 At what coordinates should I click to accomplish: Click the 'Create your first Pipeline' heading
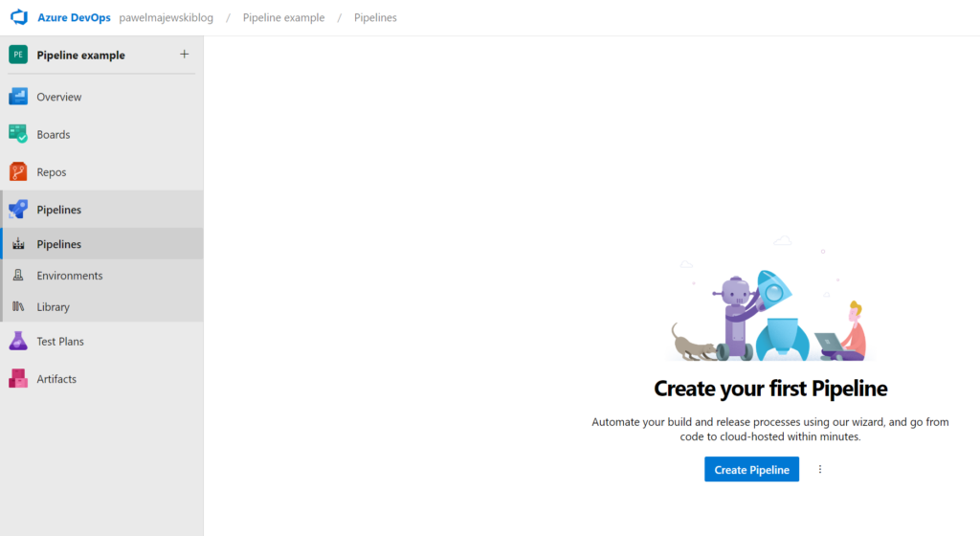point(770,389)
